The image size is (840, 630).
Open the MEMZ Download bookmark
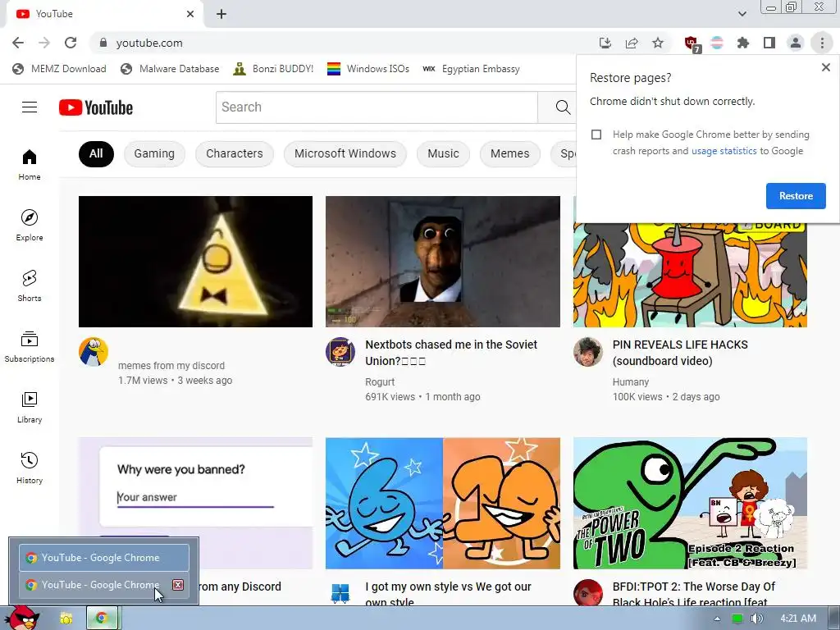(x=59, y=69)
